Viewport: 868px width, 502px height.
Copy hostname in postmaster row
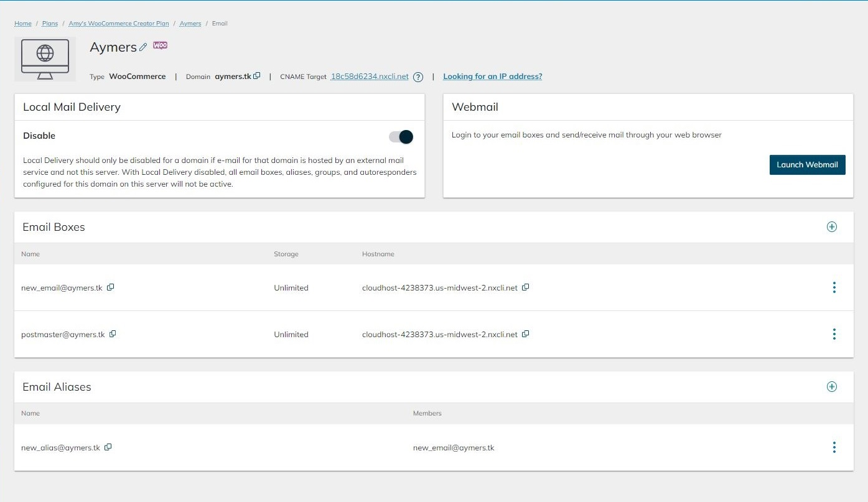pos(525,334)
